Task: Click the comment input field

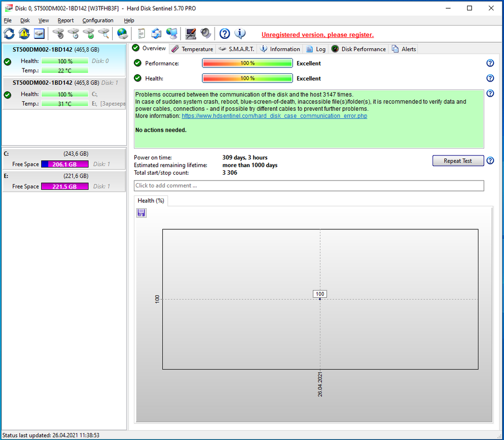Action: tap(309, 186)
